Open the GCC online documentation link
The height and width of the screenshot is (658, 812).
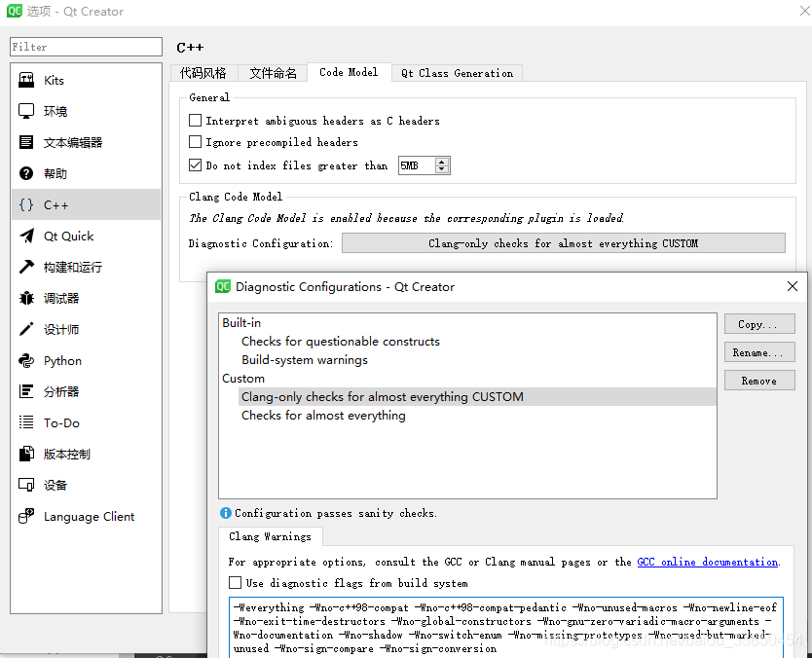[x=708, y=563]
